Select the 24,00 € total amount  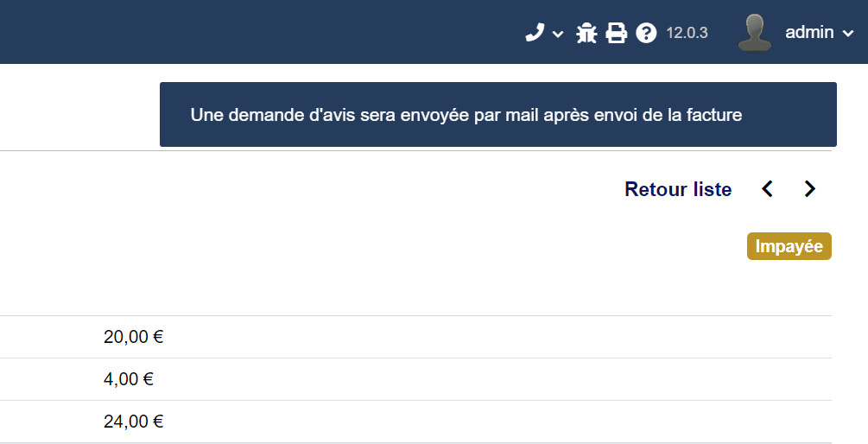133,422
